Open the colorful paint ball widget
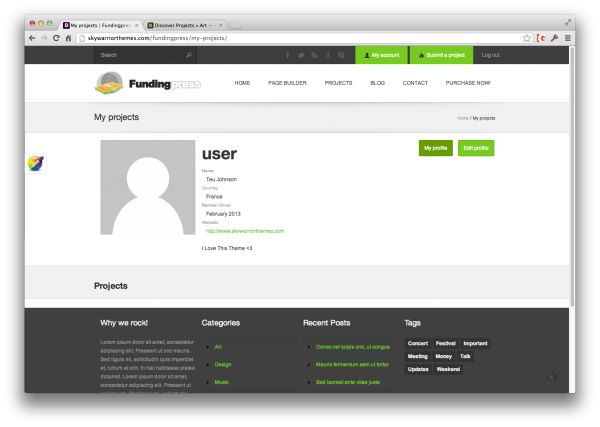Viewport: 600px width, 427px height. point(36,163)
